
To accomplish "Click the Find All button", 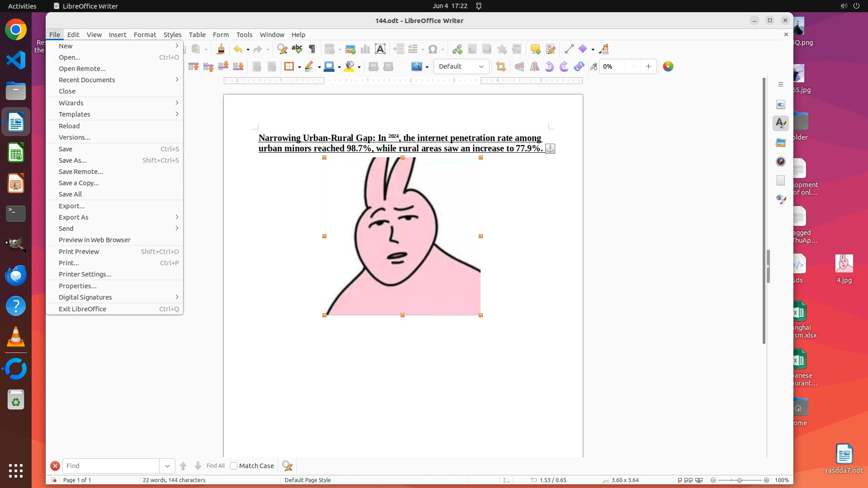I will click(x=215, y=466).
